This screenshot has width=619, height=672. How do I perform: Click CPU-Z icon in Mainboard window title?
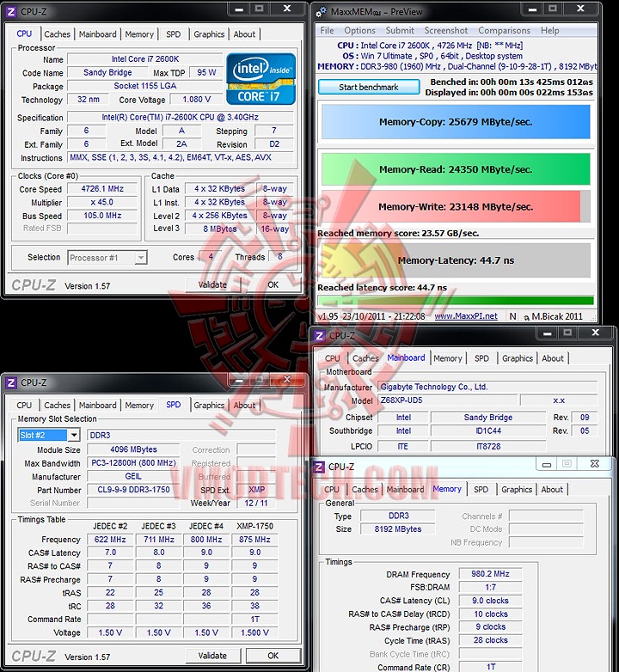click(319, 336)
